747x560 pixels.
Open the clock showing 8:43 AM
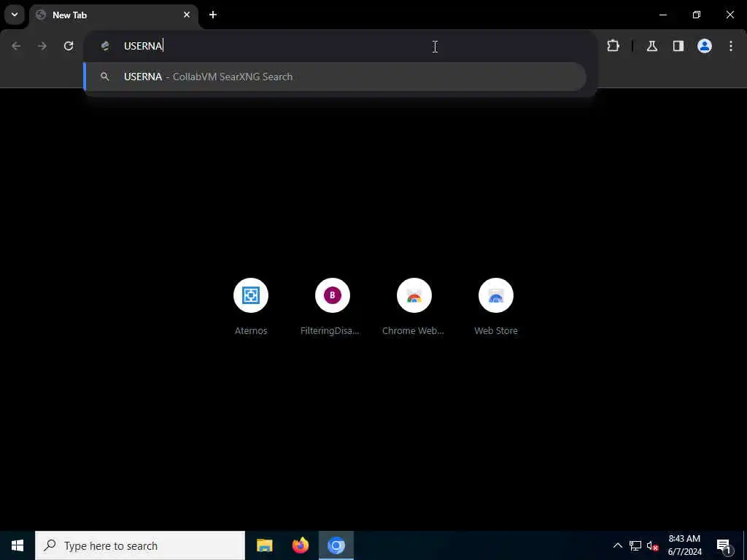pyautogui.click(x=684, y=545)
